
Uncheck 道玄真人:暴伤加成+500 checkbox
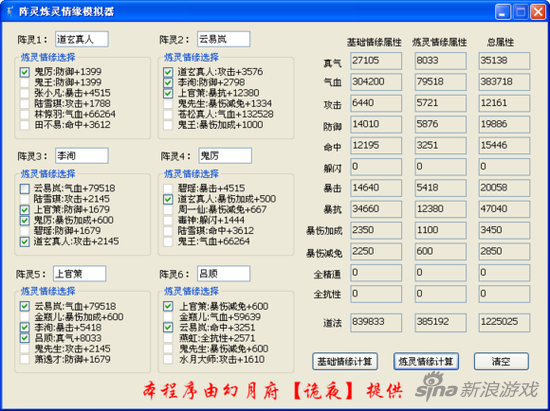point(168,199)
